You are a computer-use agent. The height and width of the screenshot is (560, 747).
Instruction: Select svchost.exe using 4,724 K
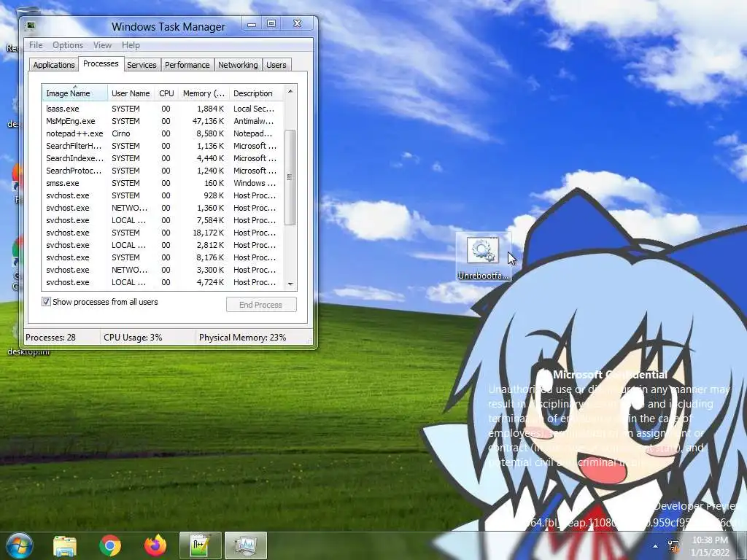click(162, 282)
